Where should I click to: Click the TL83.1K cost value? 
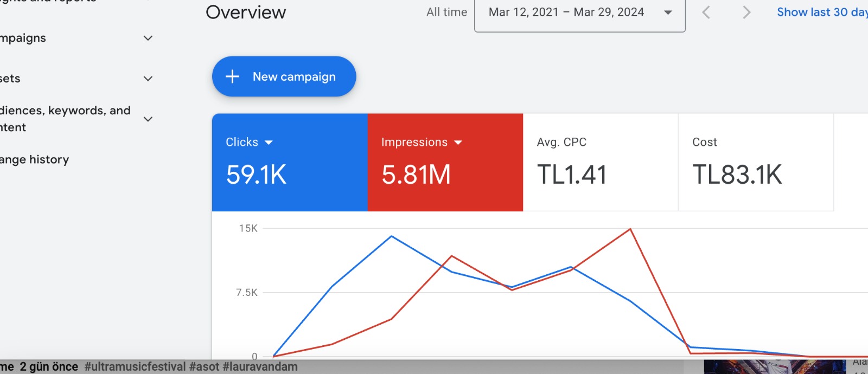737,175
